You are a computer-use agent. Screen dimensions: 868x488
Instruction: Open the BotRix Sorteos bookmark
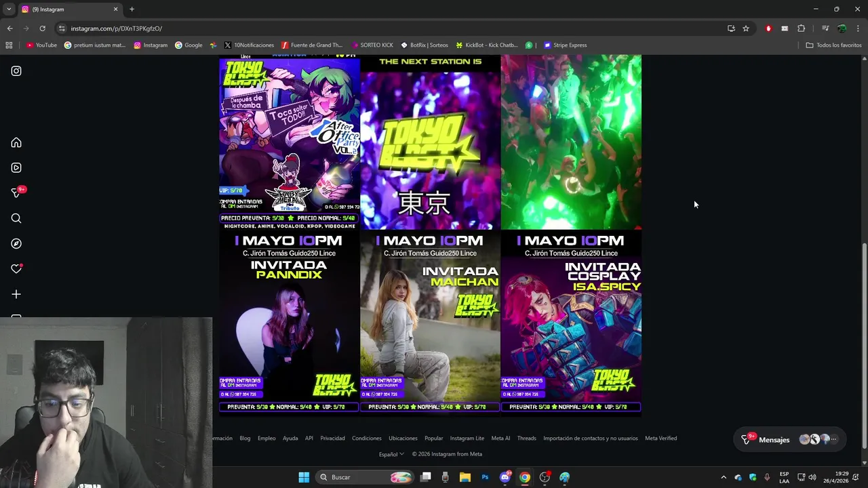click(x=425, y=45)
